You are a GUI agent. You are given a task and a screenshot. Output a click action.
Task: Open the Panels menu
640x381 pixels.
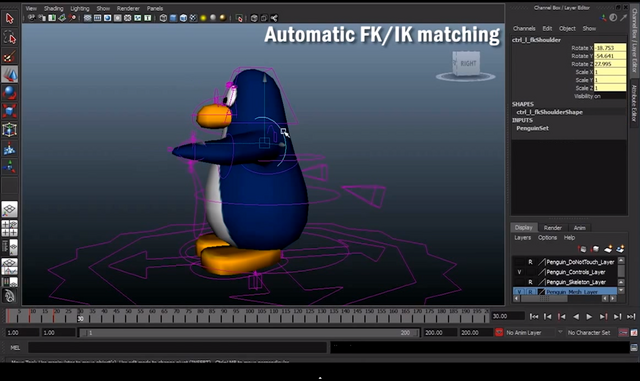155,8
